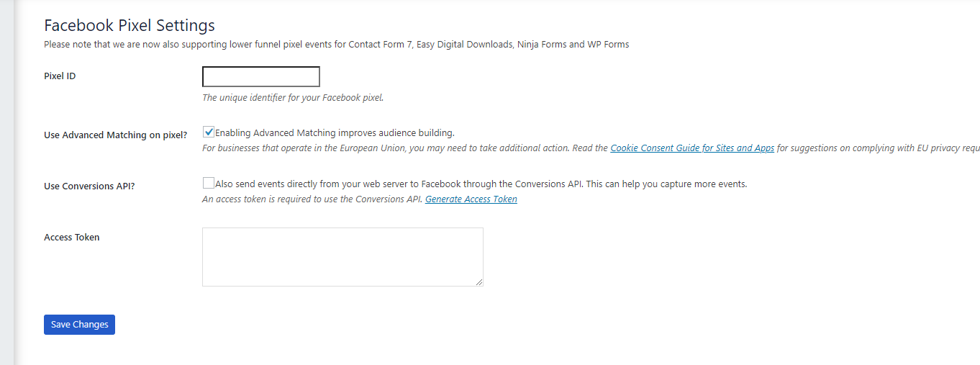Toggle via Also send events directly text
Viewport: 980px width, 365px height.
[481, 184]
